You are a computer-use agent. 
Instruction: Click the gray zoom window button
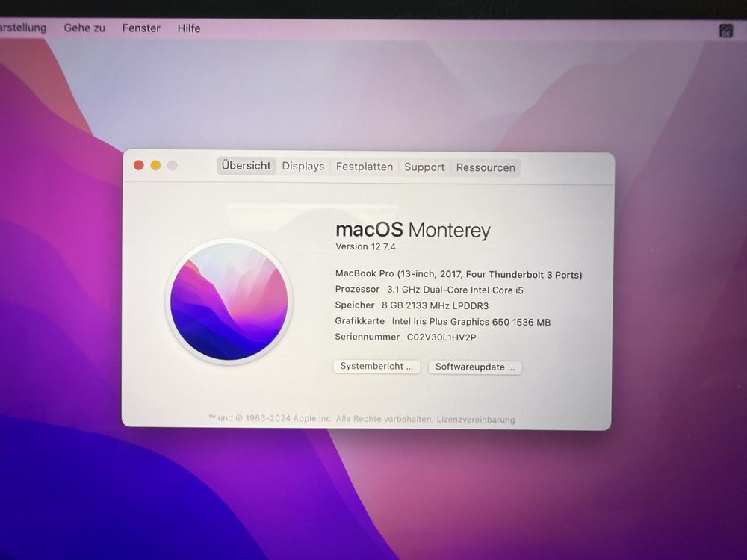click(x=173, y=165)
